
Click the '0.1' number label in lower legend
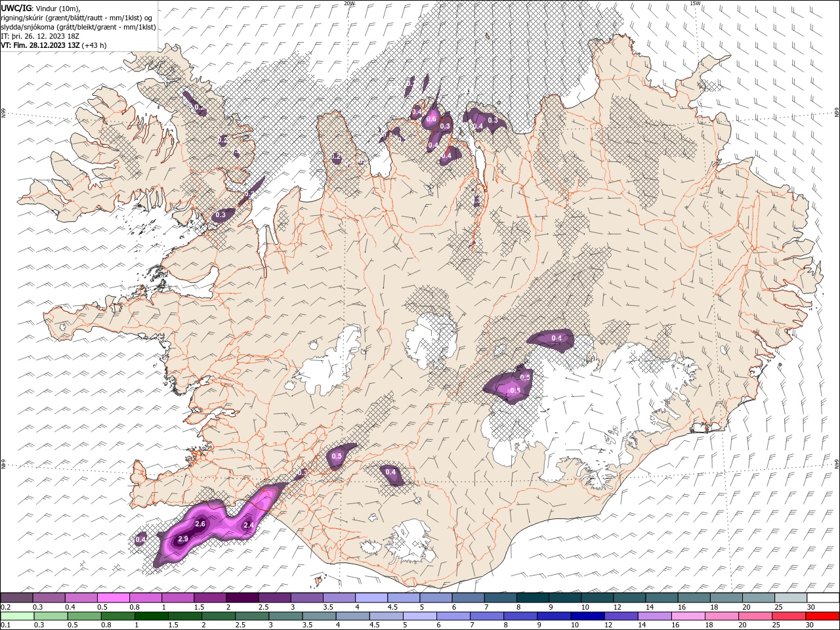[5, 625]
